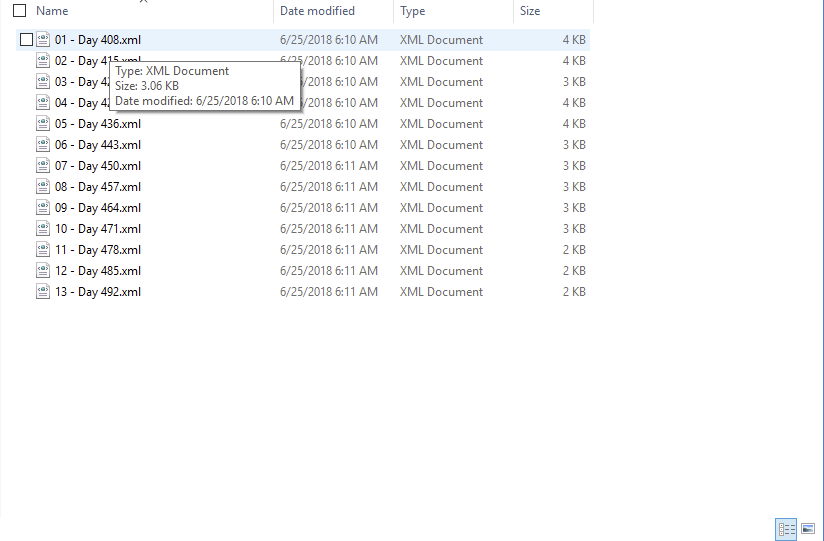Click the XML icon in the 04 - Day row
The image size is (824, 541).
point(43,103)
